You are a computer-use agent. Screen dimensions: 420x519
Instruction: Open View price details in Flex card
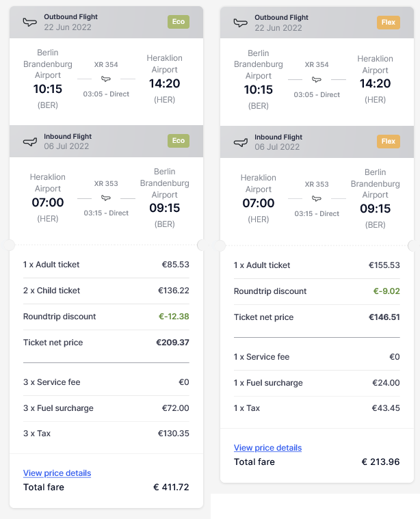coord(267,447)
